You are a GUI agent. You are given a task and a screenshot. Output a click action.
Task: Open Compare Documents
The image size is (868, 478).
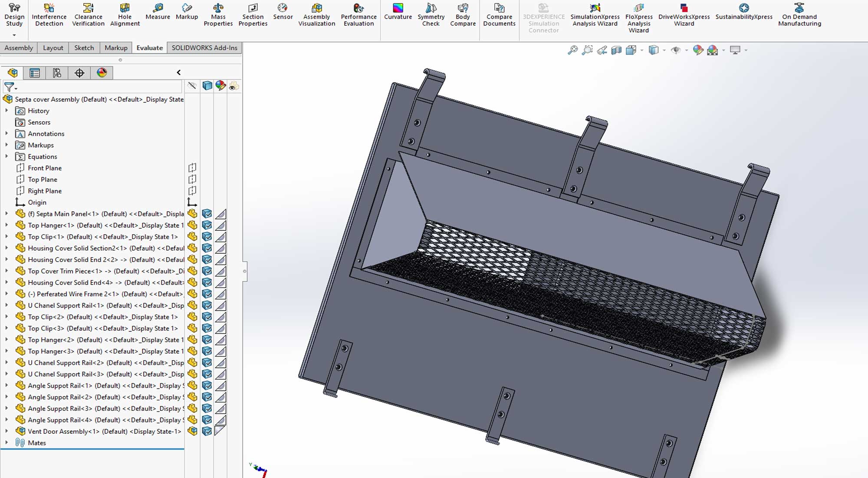pyautogui.click(x=499, y=15)
